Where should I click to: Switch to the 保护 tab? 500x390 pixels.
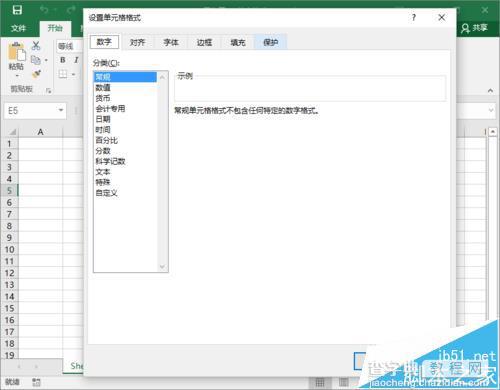point(271,43)
